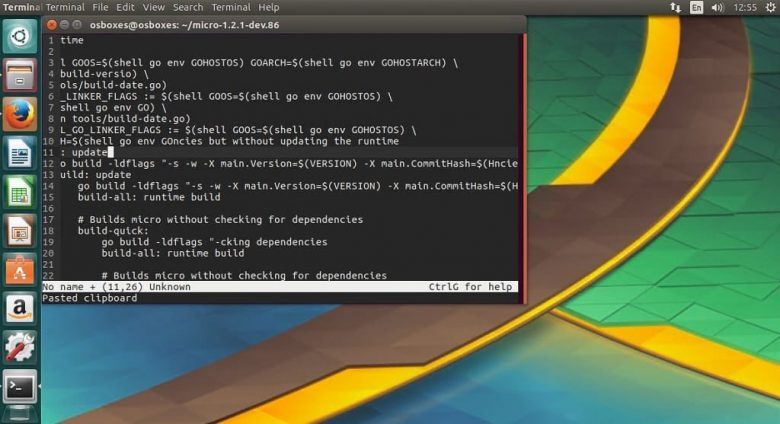The width and height of the screenshot is (780, 424).
Task: Open the Edit menu
Action: click(x=127, y=7)
